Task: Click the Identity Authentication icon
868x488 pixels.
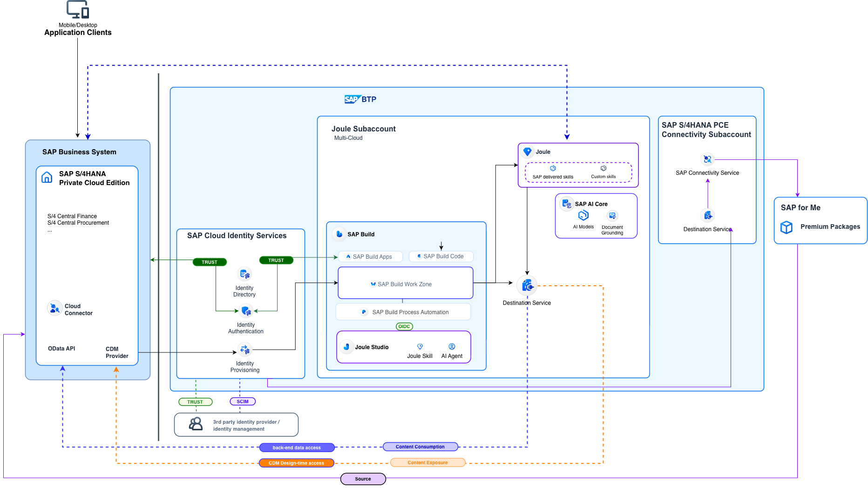Action: coord(246,311)
